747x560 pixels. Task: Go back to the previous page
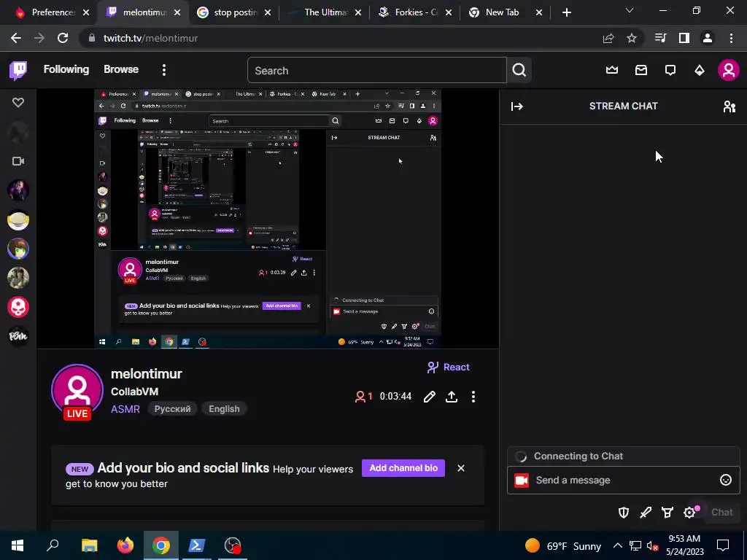(x=16, y=38)
